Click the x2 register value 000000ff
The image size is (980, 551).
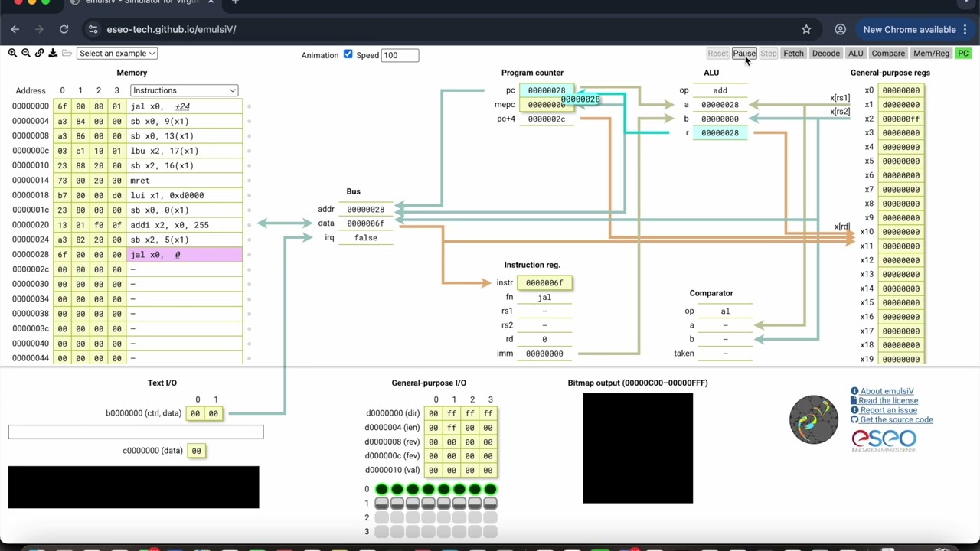pos(901,119)
